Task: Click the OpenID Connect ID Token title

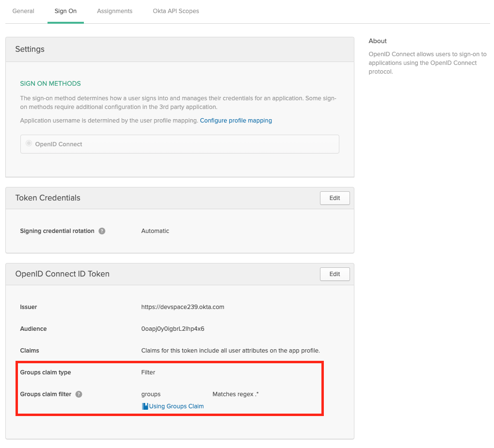Action: [x=62, y=274]
